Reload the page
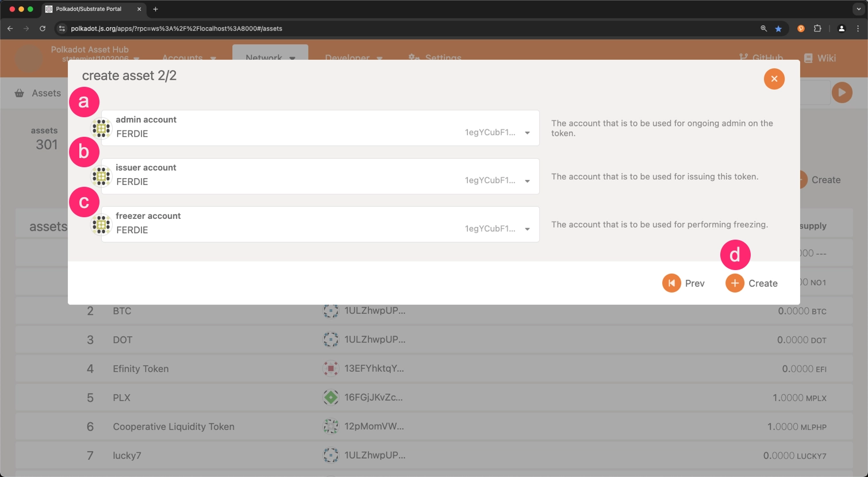The image size is (868, 477). [x=43, y=29]
